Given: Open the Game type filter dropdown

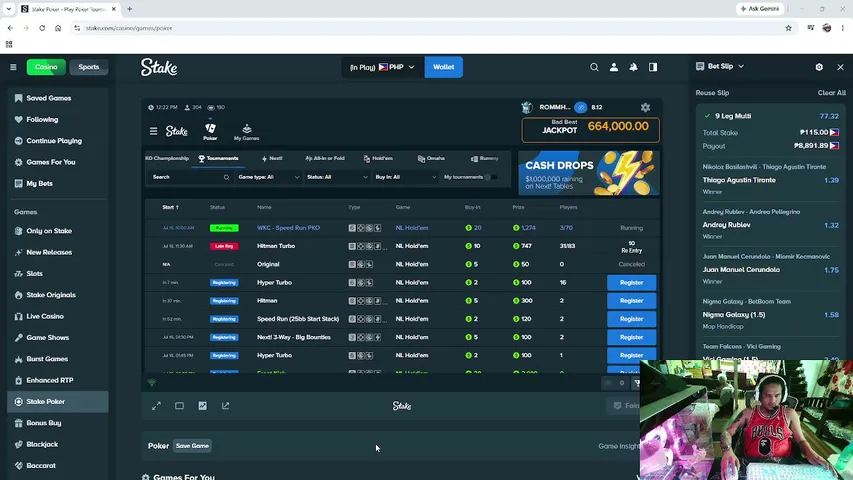Looking at the screenshot, I should pos(269,177).
